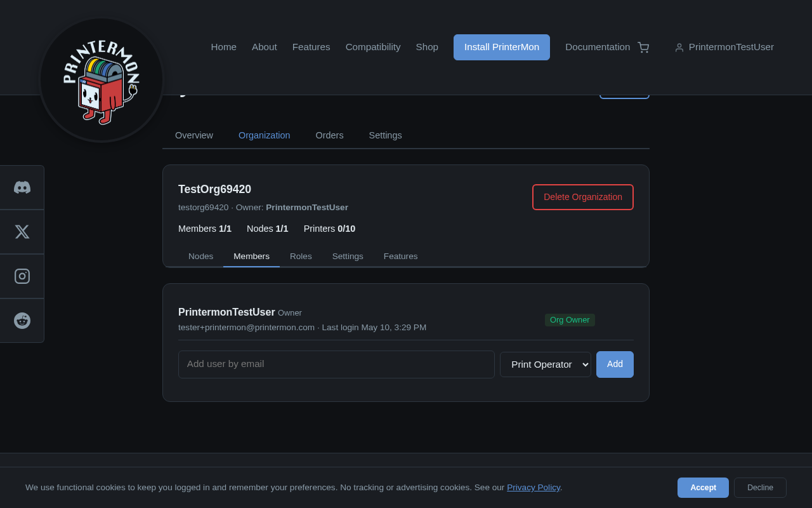
Task: Switch to the Overview tab
Action: point(194,135)
